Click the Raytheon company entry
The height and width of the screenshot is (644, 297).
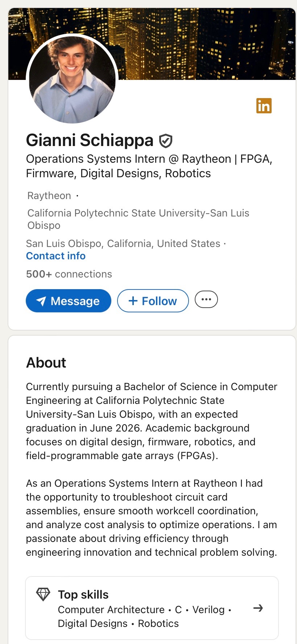coord(49,196)
